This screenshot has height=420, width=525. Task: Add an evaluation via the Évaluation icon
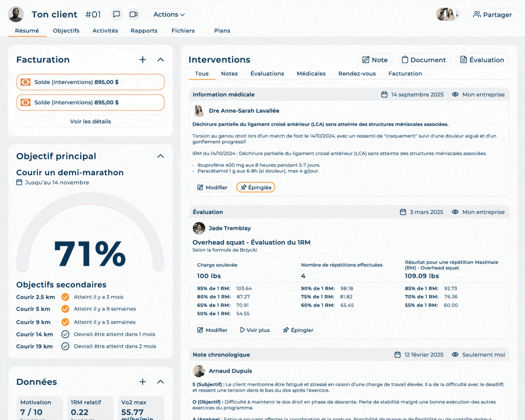pyautogui.click(x=463, y=59)
